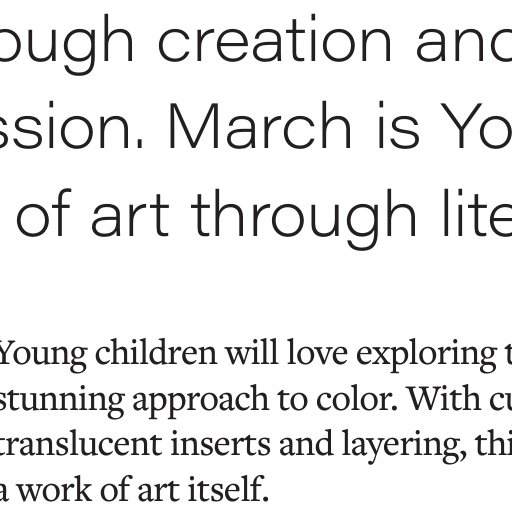Click the small word 'and' before 'layering,'

(x=306, y=444)
